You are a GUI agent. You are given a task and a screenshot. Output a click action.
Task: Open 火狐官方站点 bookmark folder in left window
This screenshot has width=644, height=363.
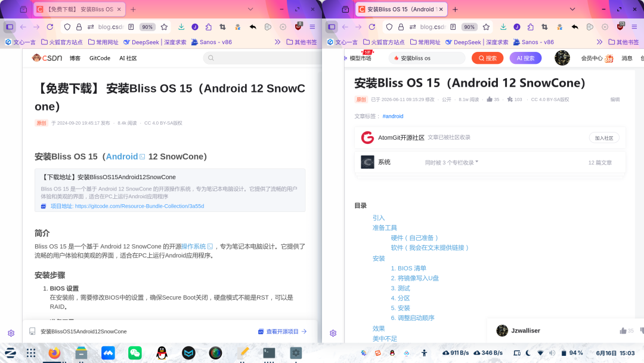pyautogui.click(x=61, y=42)
